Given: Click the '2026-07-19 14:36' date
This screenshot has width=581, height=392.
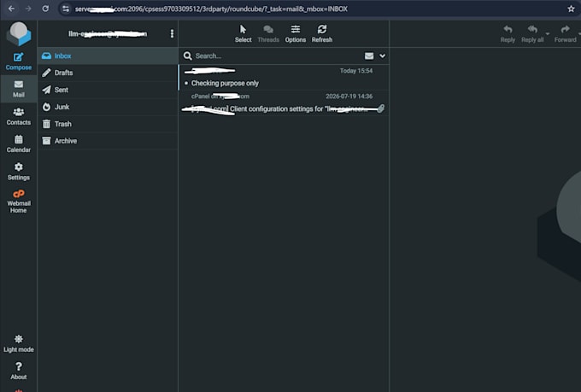Looking at the screenshot, I should click(x=349, y=97).
